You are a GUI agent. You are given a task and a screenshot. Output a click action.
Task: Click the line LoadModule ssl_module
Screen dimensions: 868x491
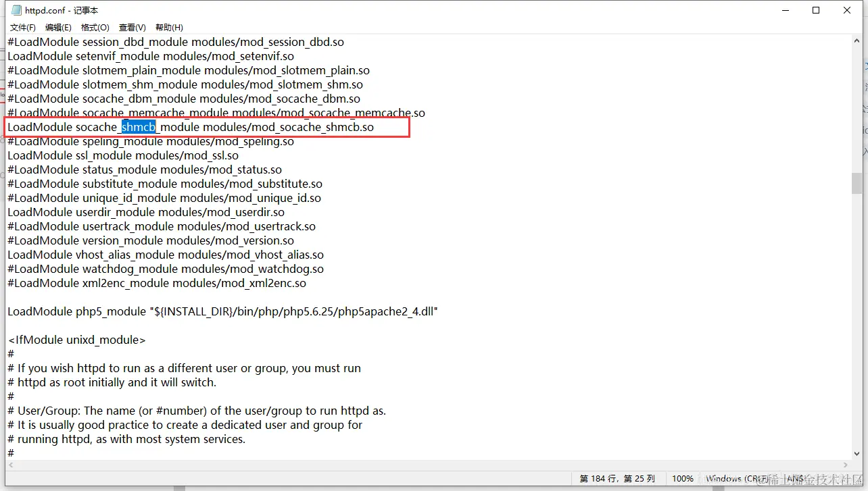tap(123, 155)
